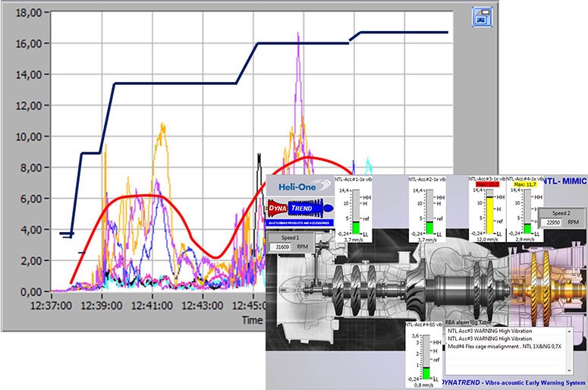Click the '14,00' y-axis label

click(29, 74)
